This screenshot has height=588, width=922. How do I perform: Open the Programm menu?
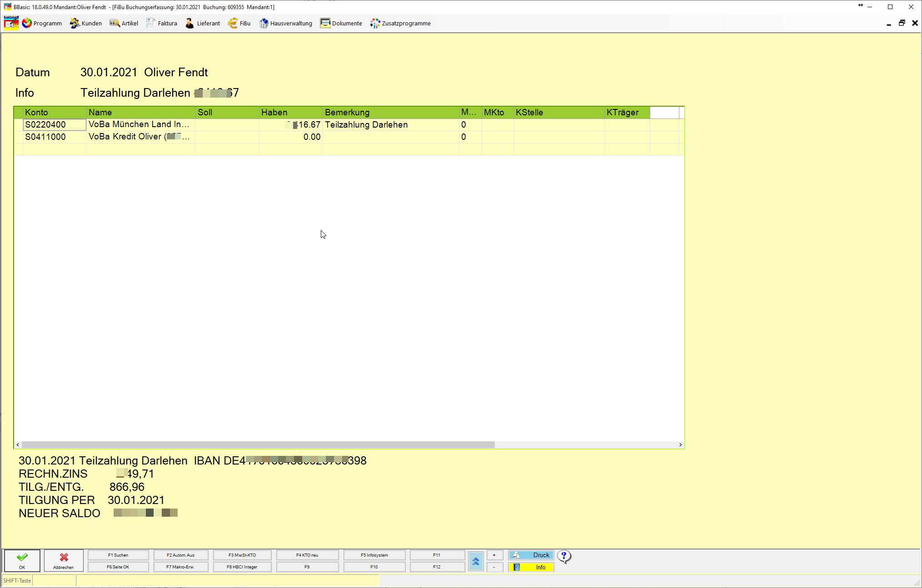click(42, 23)
